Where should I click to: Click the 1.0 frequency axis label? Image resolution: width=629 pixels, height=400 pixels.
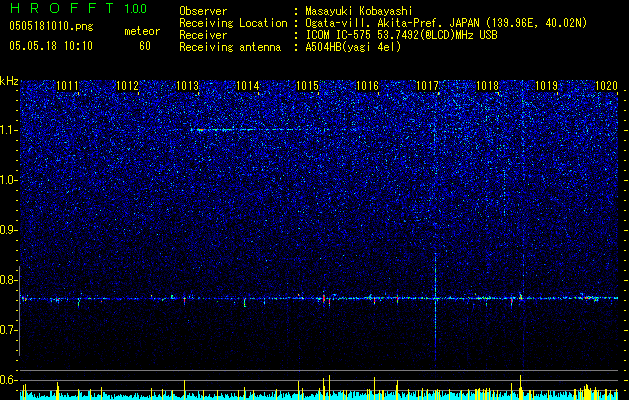pyautogui.click(x=8, y=180)
